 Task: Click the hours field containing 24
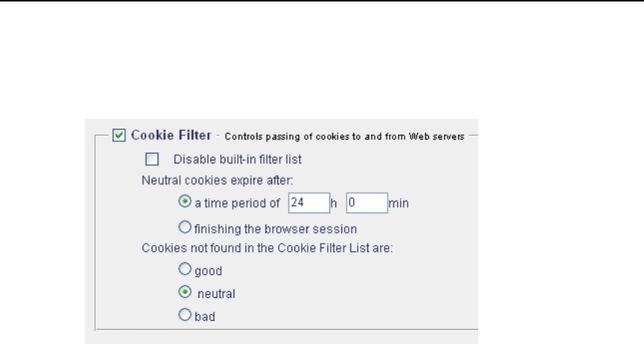point(306,202)
